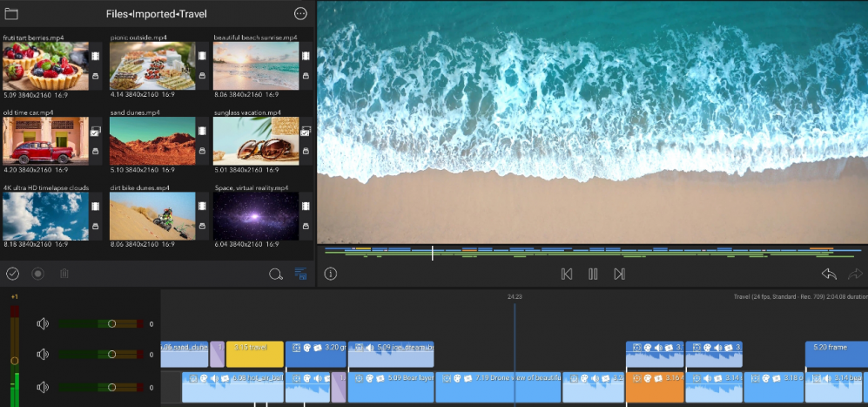Open sort and filter options
Screen dimensions: 868x407
[301, 275]
